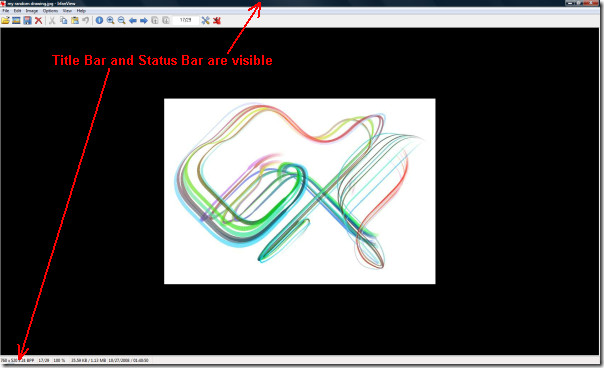Cut the selection with the scissors icon
The height and width of the screenshot is (368, 604).
pos(52,20)
